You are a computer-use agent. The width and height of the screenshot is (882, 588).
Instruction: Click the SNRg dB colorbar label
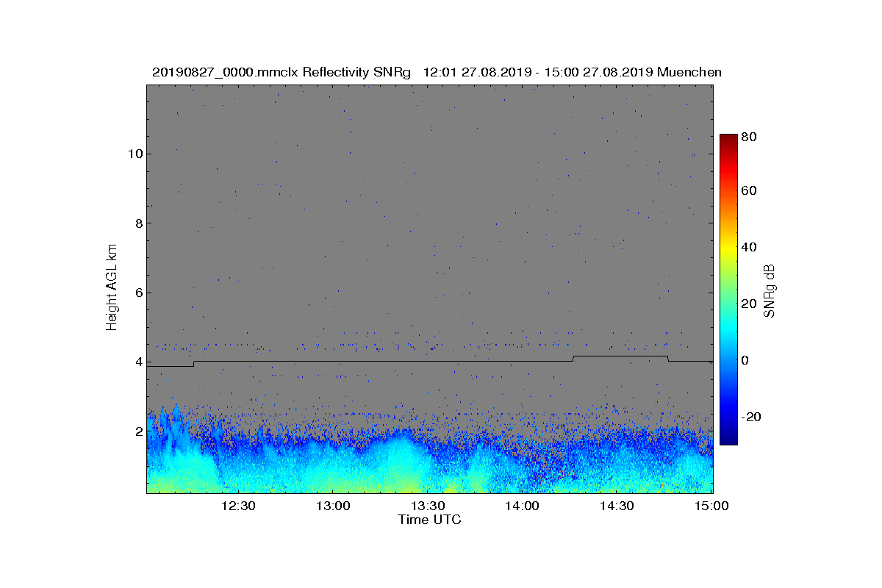pyautogui.click(x=770, y=291)
